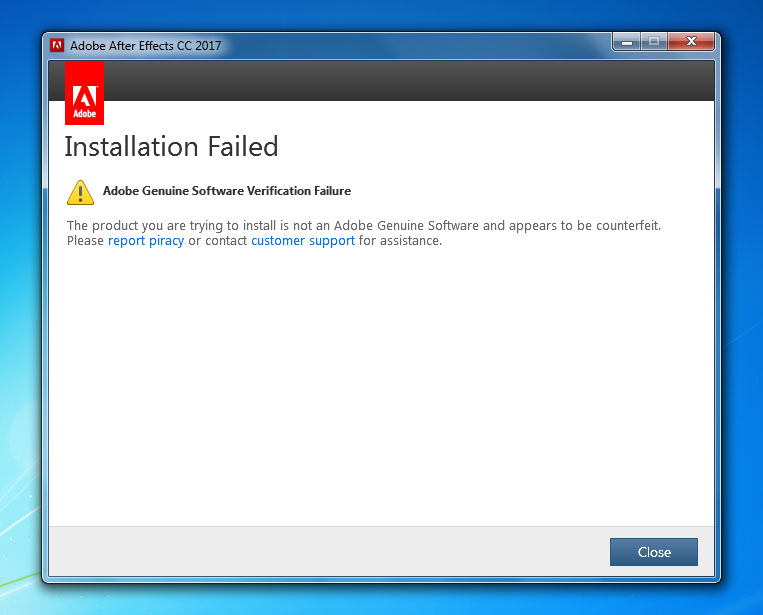
Task: Click the Adobe icon in the title bar
Action: [57, 45]
